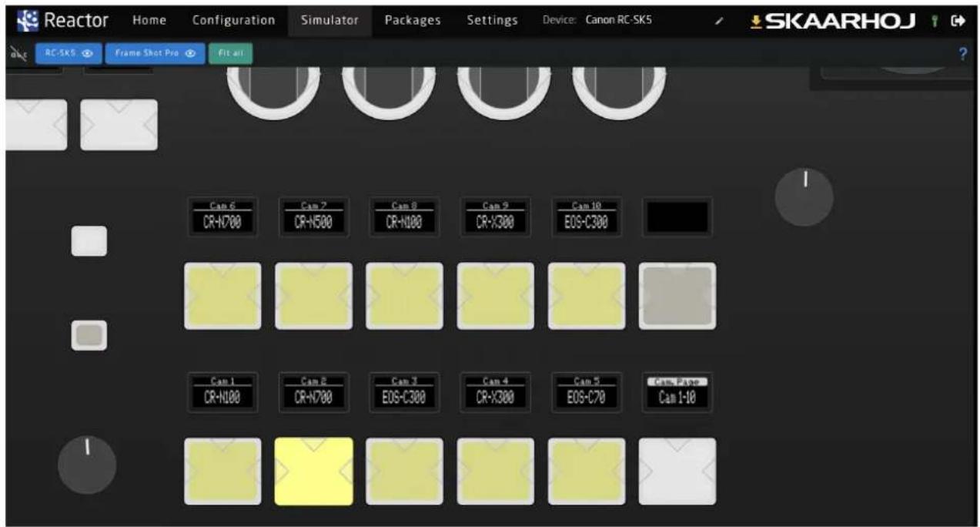
Task: Click the Cam 3 EOS-C300 display
Action: [404, 392]
